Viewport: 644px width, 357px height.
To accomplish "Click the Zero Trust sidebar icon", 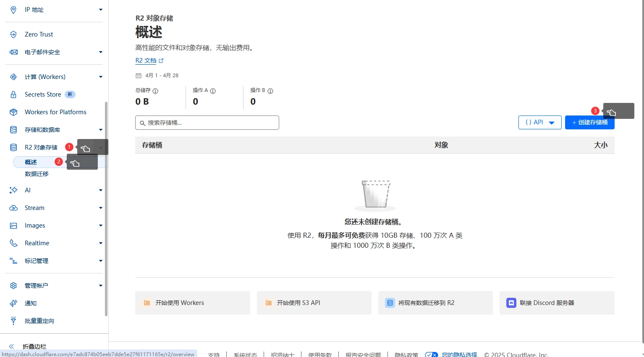I will (x=13, y=34).
